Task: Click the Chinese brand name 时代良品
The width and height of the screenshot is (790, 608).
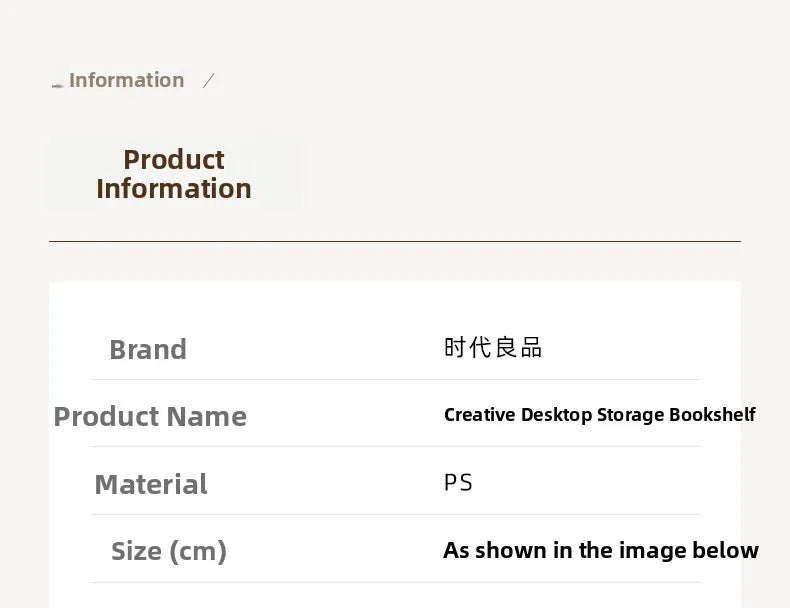Action: [x=493, y=347]
